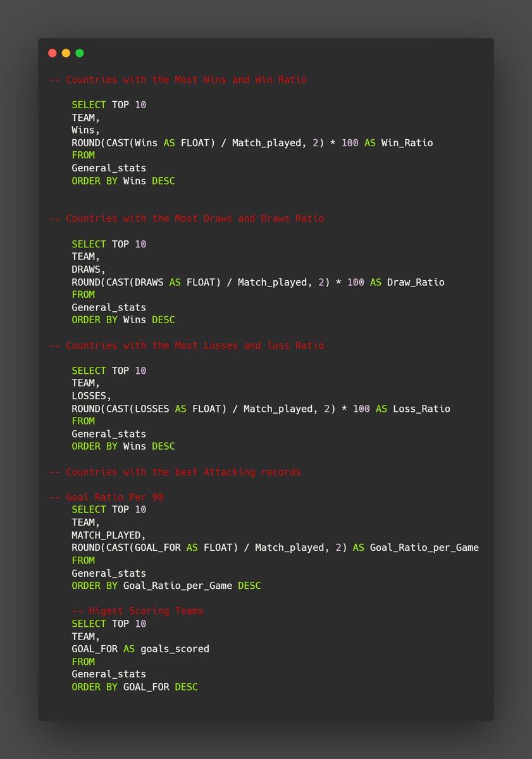The image size is (532, 759).
Task: Click the 'Draw_Ratio' alias
Action: point(416,282)
